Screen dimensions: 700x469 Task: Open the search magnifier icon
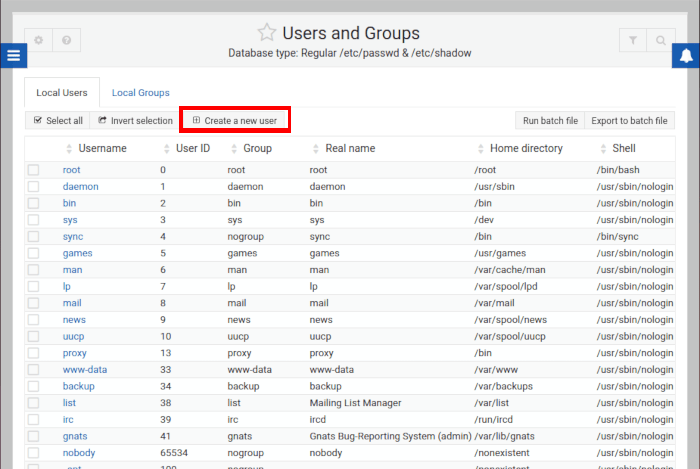(661, 40)
